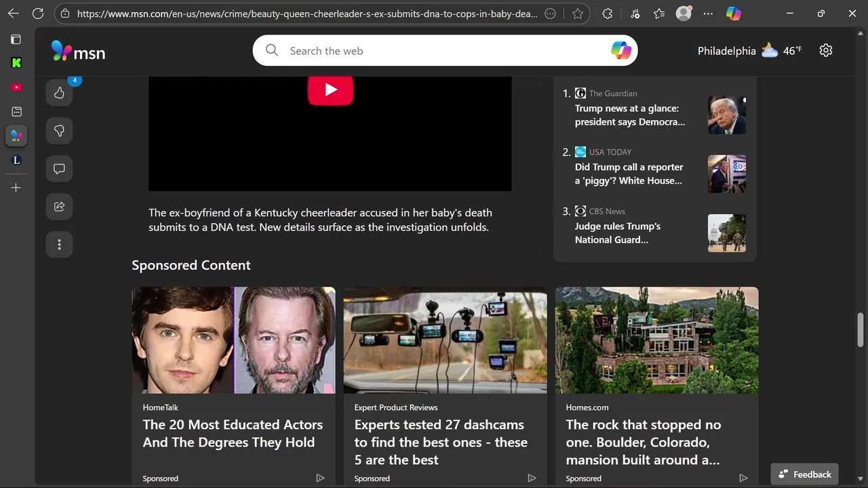Play the embedded YouTube video
The height and width of the screenshot is (488, 868).
pyautogui.click(x=330, y=89)
